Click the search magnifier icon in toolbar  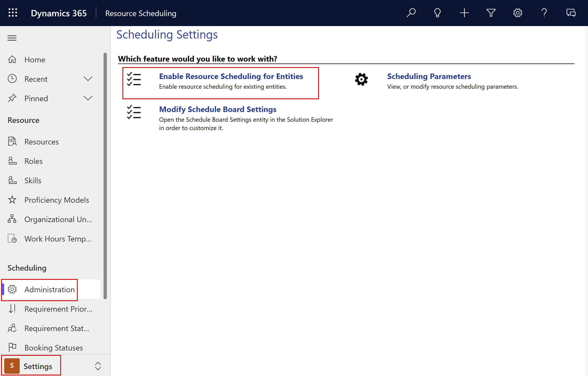[x=411, y=13]
